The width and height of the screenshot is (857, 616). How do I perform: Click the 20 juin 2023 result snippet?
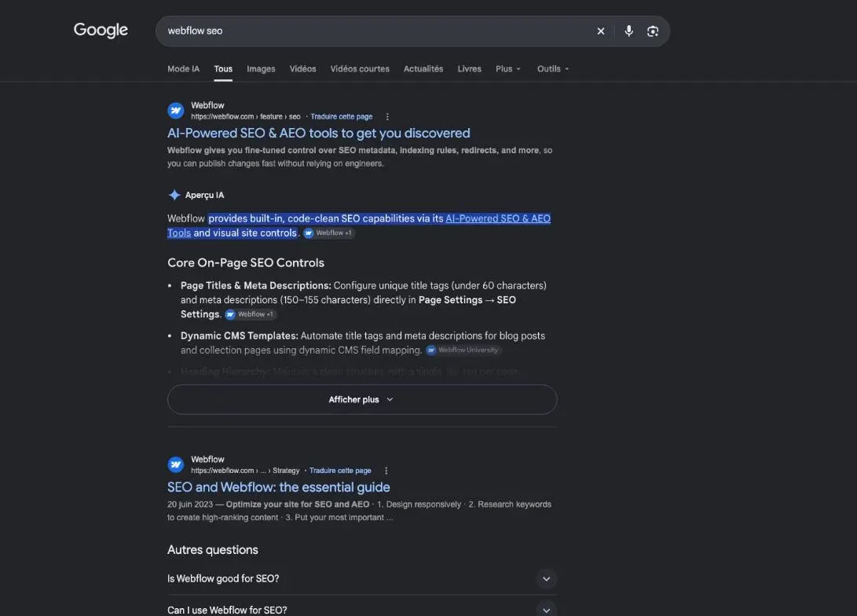point(359,511)
